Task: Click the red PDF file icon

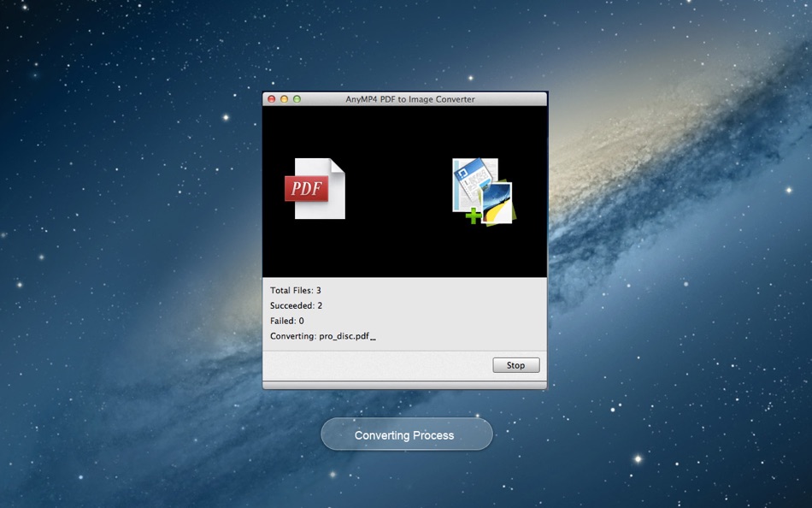Action: click(x=315, y=188)
